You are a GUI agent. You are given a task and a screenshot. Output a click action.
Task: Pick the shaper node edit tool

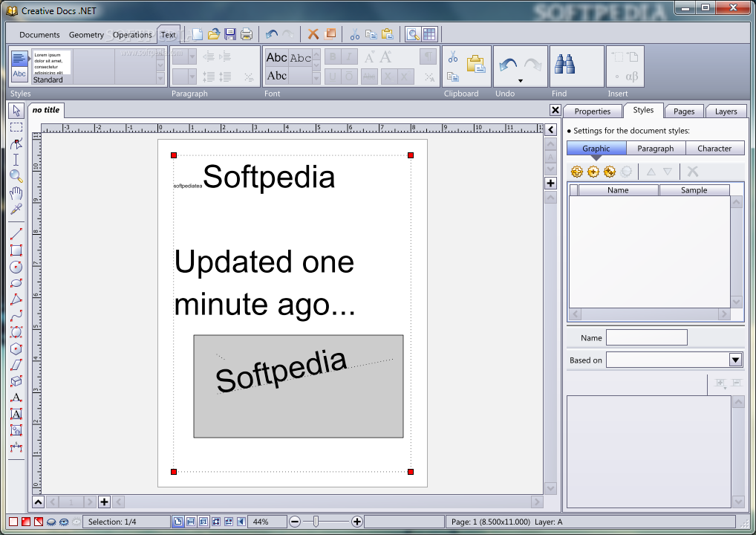pos(16,143)
